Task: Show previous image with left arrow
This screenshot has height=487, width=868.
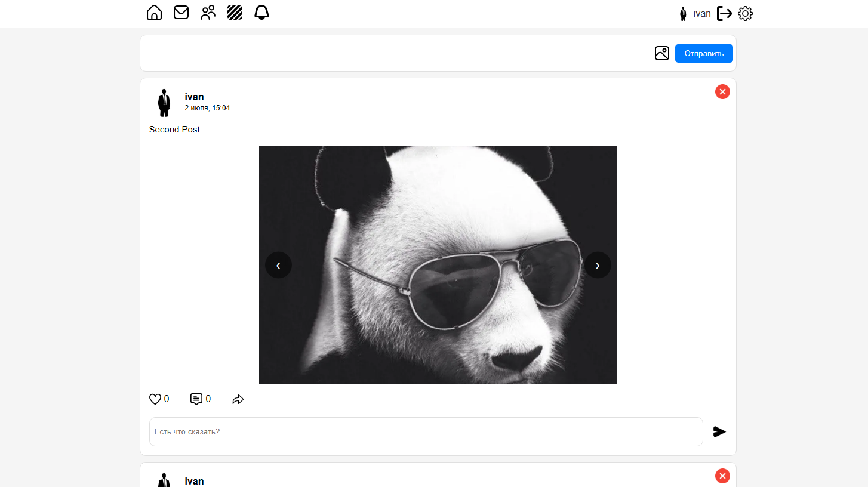Action: pos(278,265)
